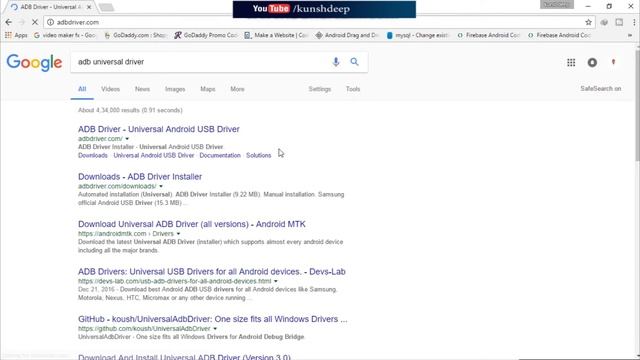Image resolution: width=640 pixels, height=360 pixels.
Task: Show more bookmarks with overflow chevron
Action: click(x=630, y=36)
